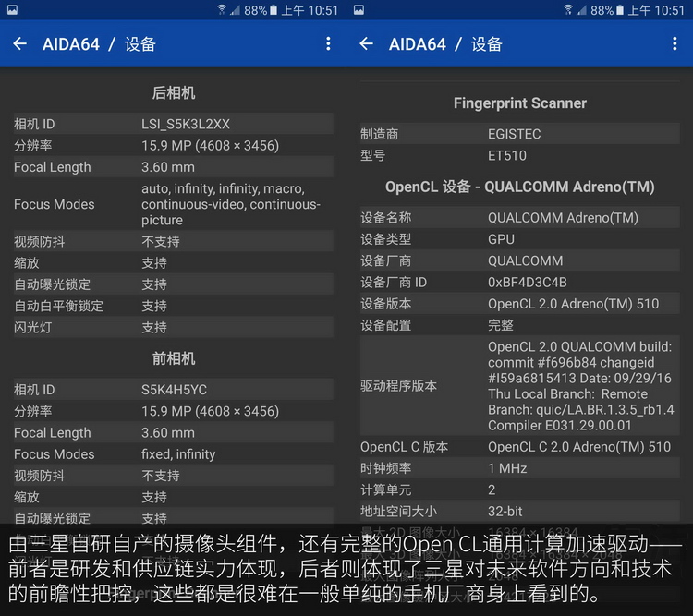This screenshot has width=693, height=616.
Task: Tap the 88% battery indicator in the right status bar
Action: tap(607, 10)
